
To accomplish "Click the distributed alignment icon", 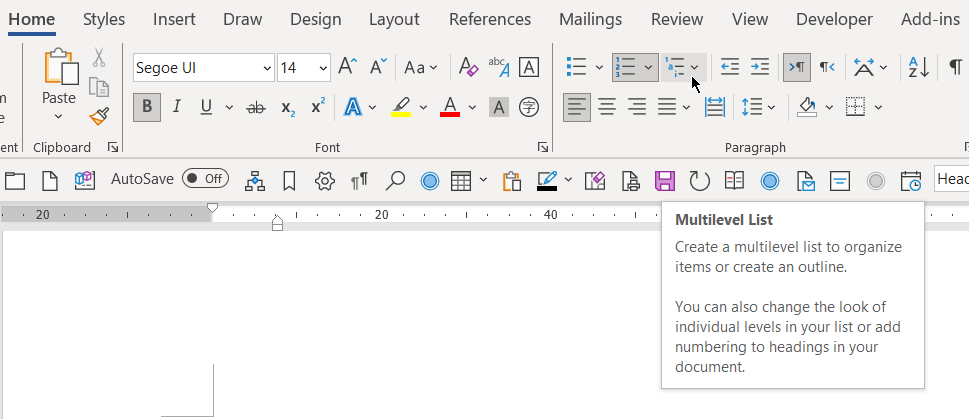I will pyautogui.click(x=714, y=108).
